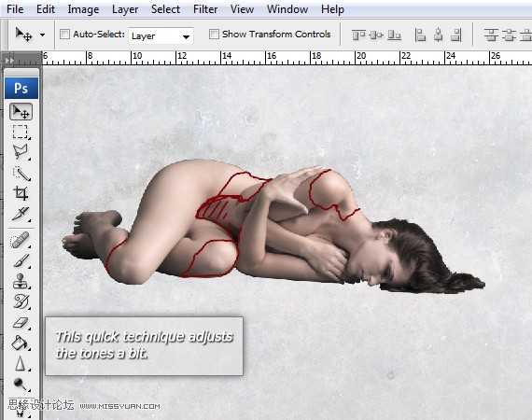Select the Clone Stamp tool
The width and height of the screenshot is (532, 420).
(x=21, y=281)
